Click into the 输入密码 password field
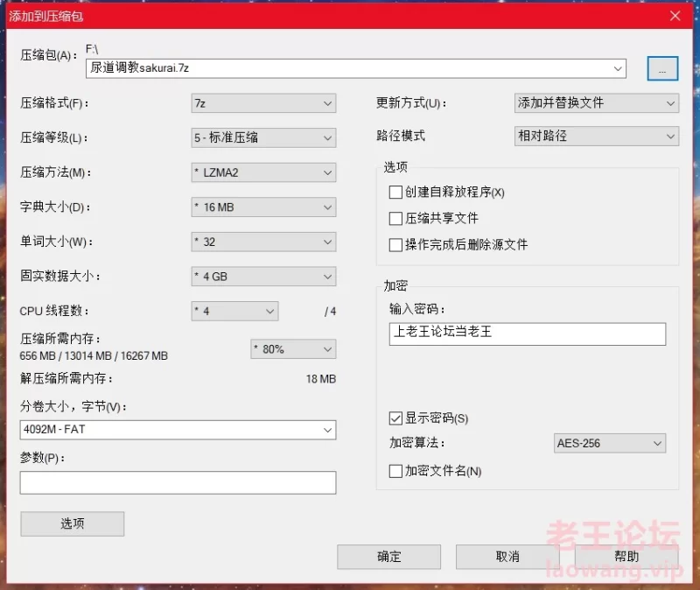Viewport: 700px width, 590px height. (x=528, y=334)
